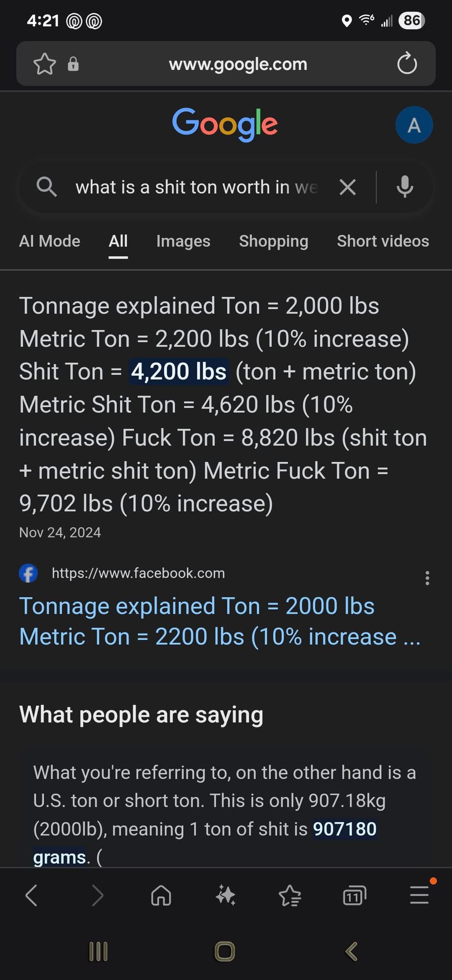This screenshot has height=980, width=452.
Task: Switch to AI Mode tab
Action: pyautogui.click(x=50, y=241)
